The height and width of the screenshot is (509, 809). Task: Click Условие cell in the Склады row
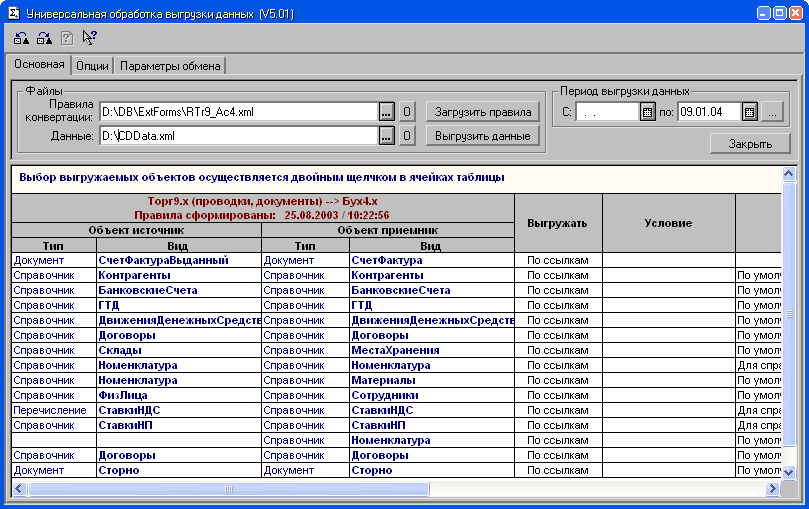(669, 350)
